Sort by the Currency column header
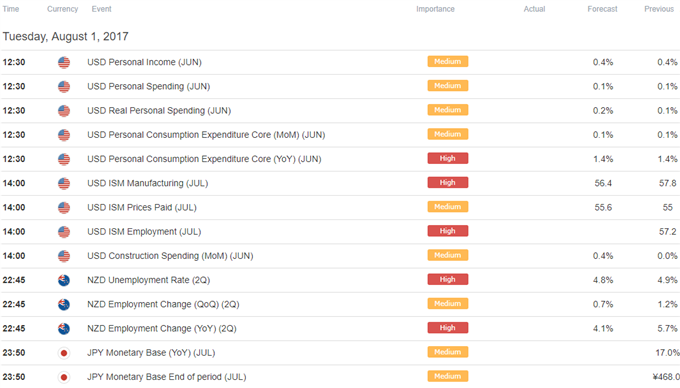 [62, 9]
